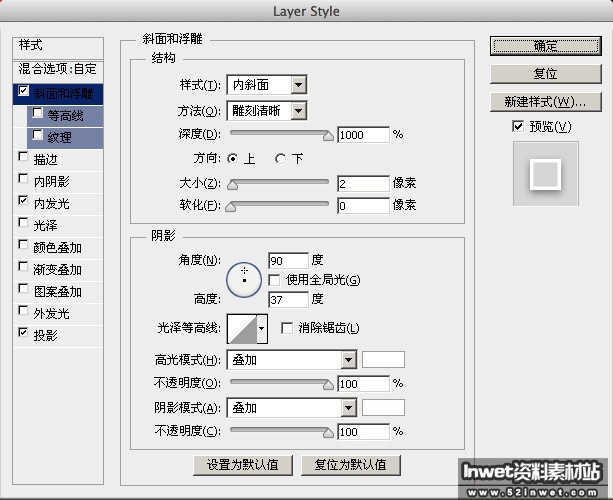Uncheck 投影 style checkbox
This screenshot has height=500, width=613.
[23, 332]
